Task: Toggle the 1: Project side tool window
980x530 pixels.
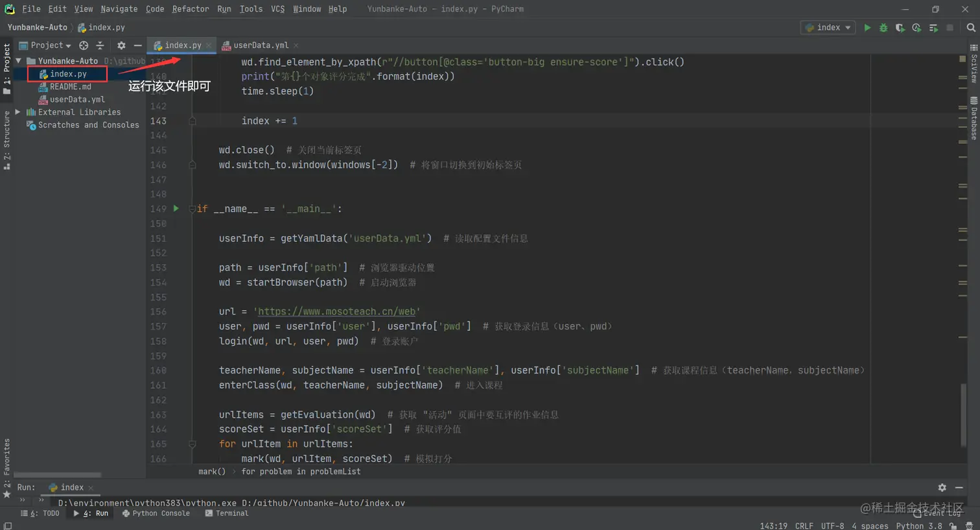Action: [6, 69]
